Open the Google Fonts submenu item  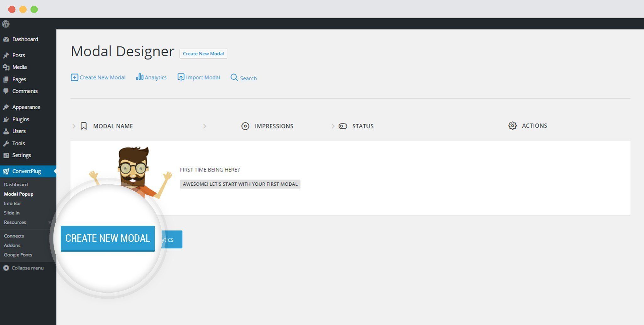pos(18,255)
